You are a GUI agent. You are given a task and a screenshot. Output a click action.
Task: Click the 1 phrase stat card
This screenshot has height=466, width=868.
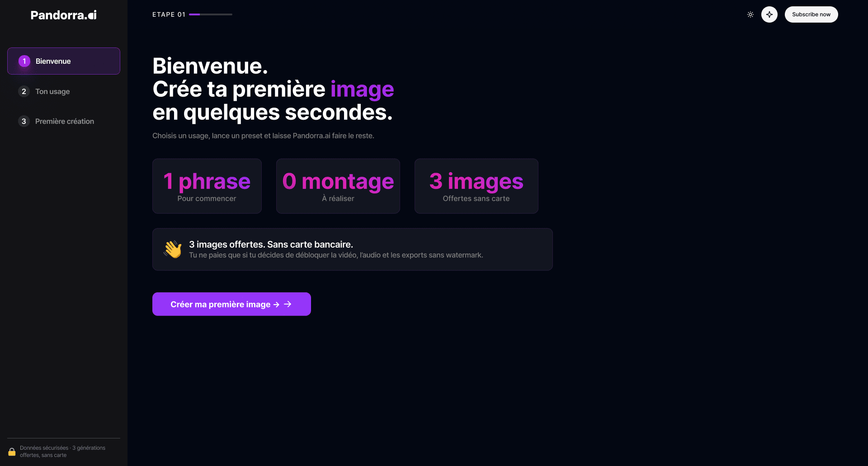click(x=207, y=186)
